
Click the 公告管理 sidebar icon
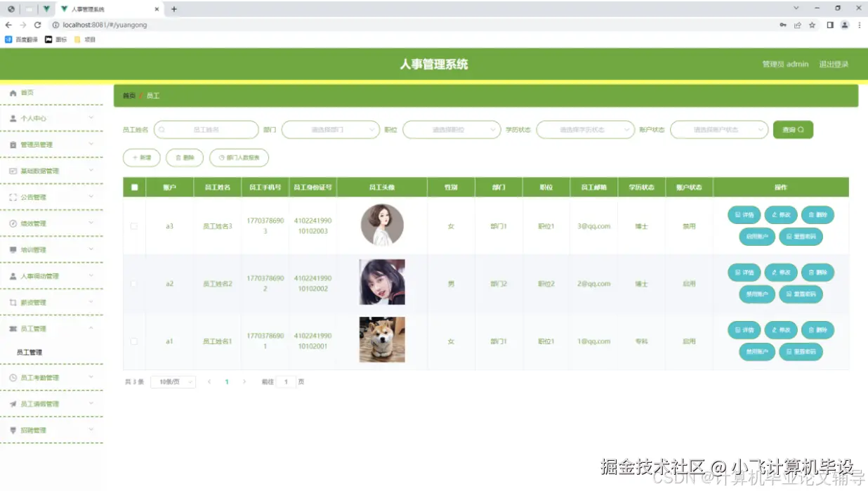pos(13,197)
